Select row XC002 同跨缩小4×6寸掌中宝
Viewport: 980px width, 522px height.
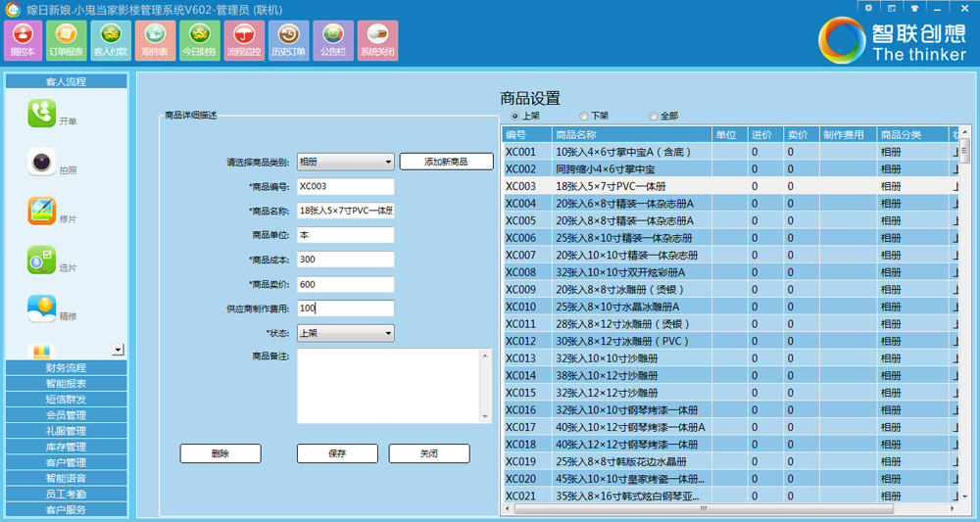pos(730,169)
